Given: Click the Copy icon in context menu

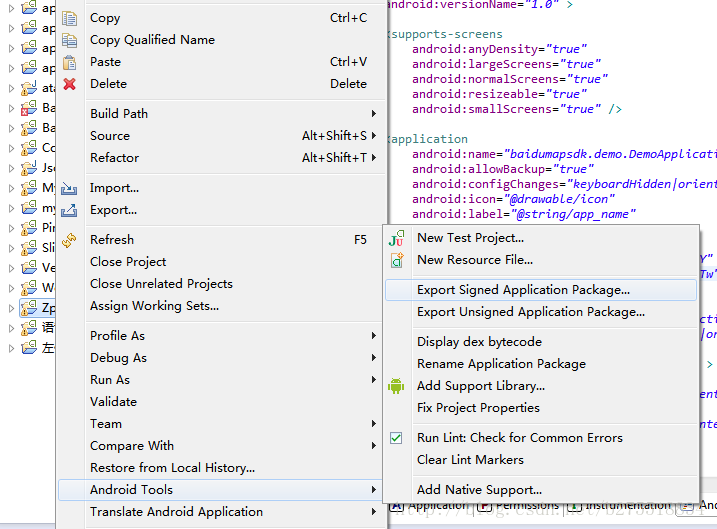Looking at the screenshot, I should 70,18.
